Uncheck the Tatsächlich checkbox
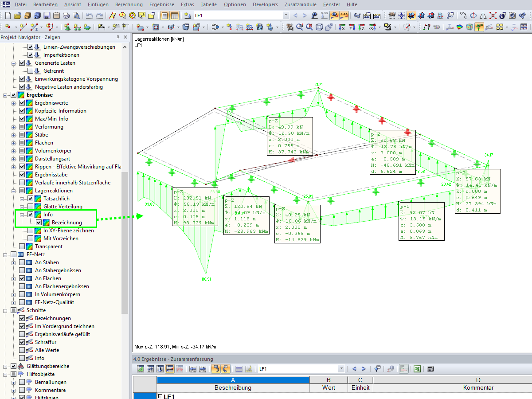 (30, 199)
